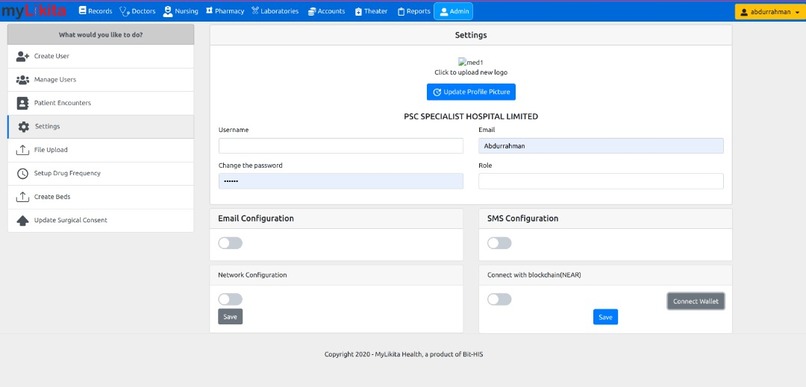Viewport: 806px width, 387px height.
Task: Click the File Upload tray icon
Action: pos(23,150)
